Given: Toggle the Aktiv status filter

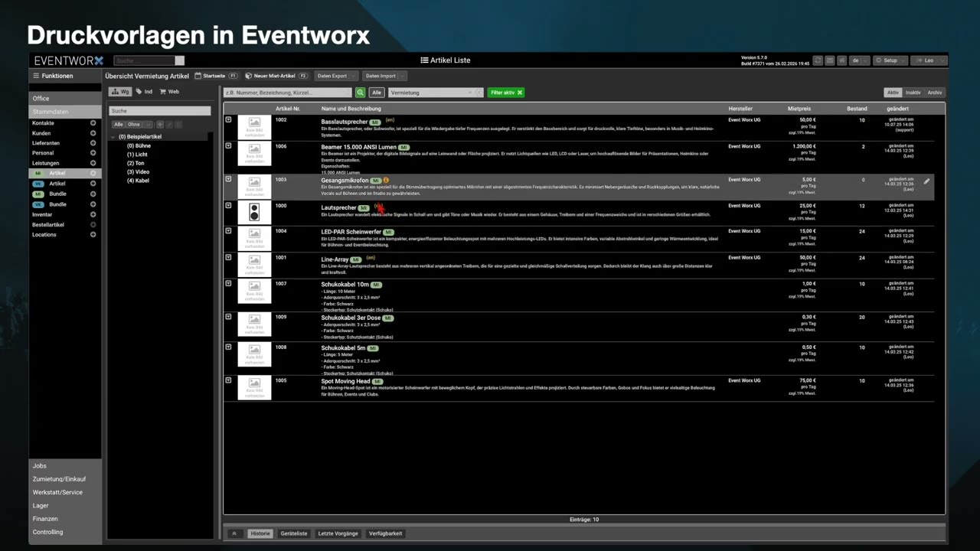Looking at the screenshot, I should [893, 93].
